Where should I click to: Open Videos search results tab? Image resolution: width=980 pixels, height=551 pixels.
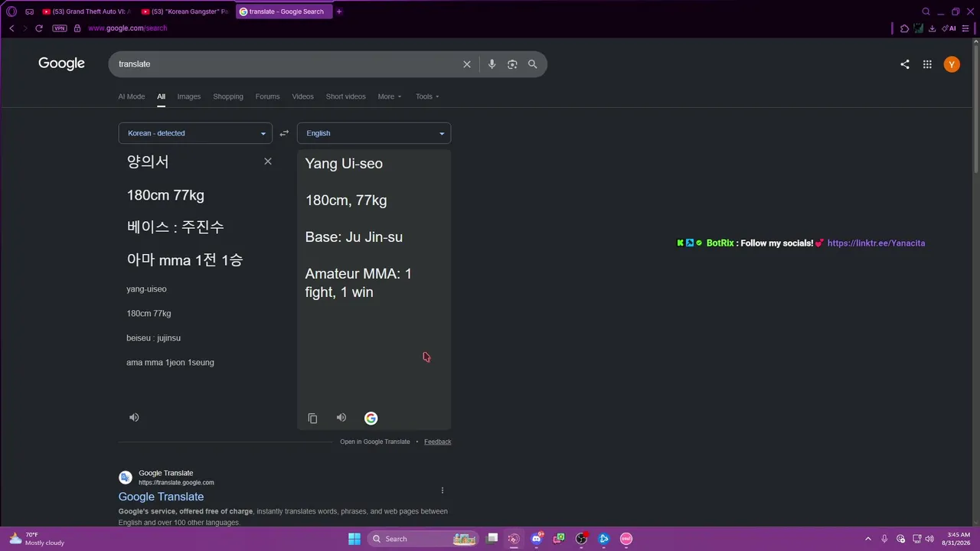pyautogui.click(x=303, y=96)
